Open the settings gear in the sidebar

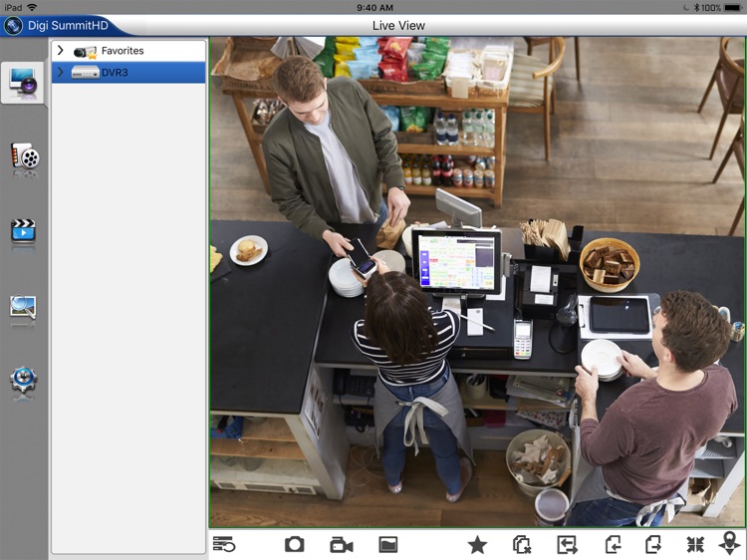24,381
